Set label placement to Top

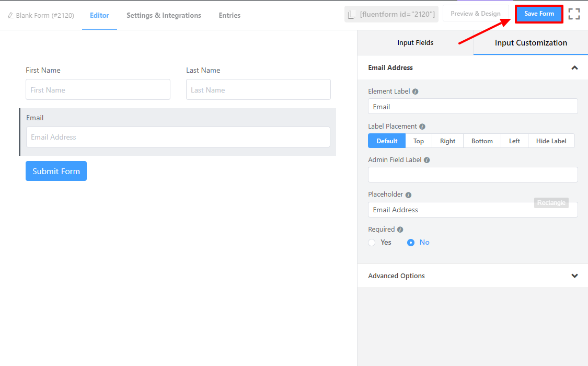(x=419, y=141)
